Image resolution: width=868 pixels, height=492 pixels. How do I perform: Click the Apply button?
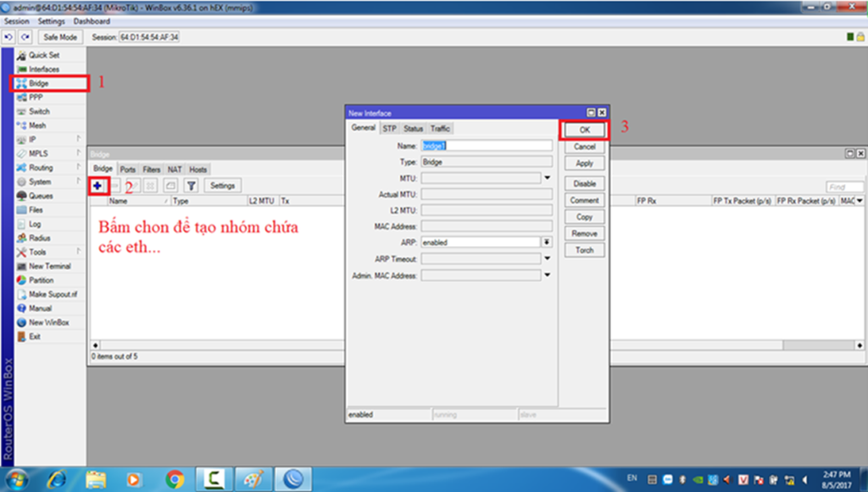point(584,163)
